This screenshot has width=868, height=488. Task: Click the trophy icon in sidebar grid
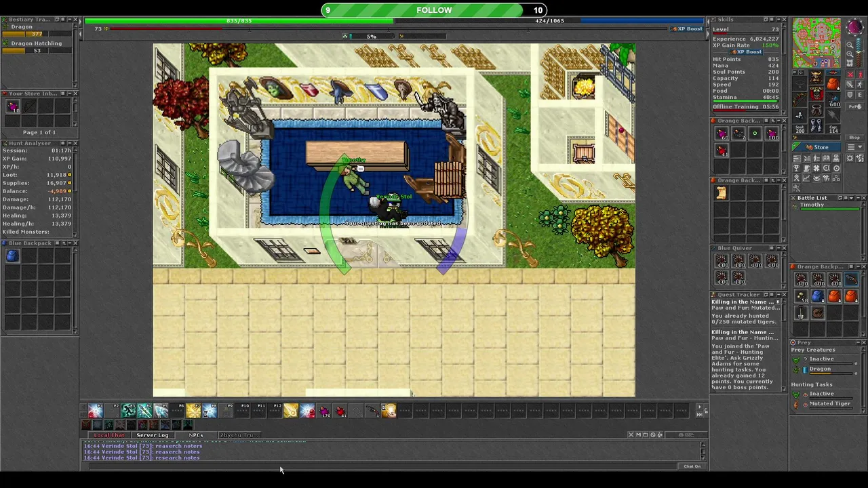click(797, 167)
